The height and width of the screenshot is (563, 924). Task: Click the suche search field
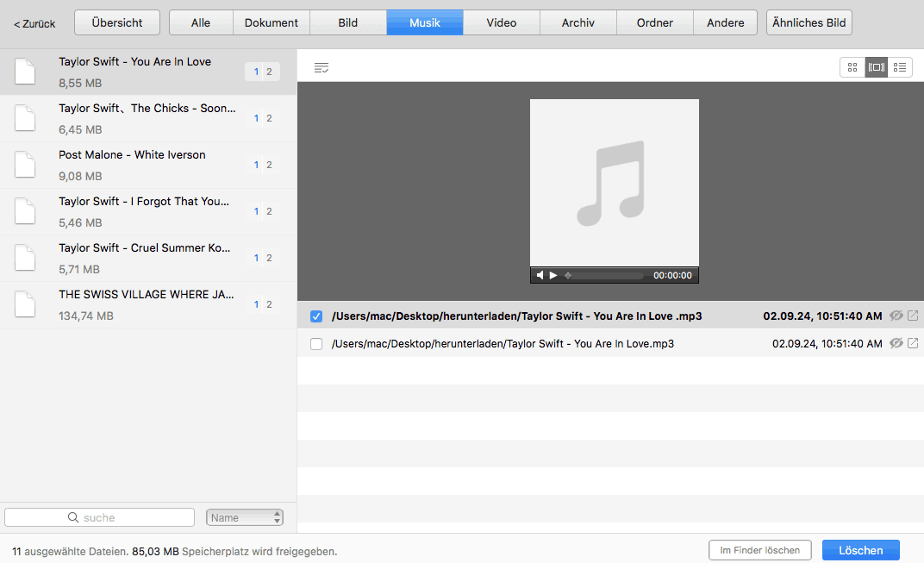pyautogui.click(x=100, y=517)
